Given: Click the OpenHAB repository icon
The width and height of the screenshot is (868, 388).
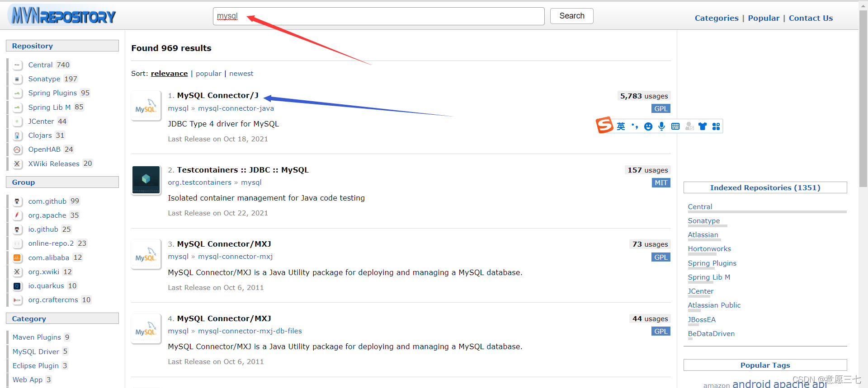Looking at the screenshot, I should [x=17, y=150].
